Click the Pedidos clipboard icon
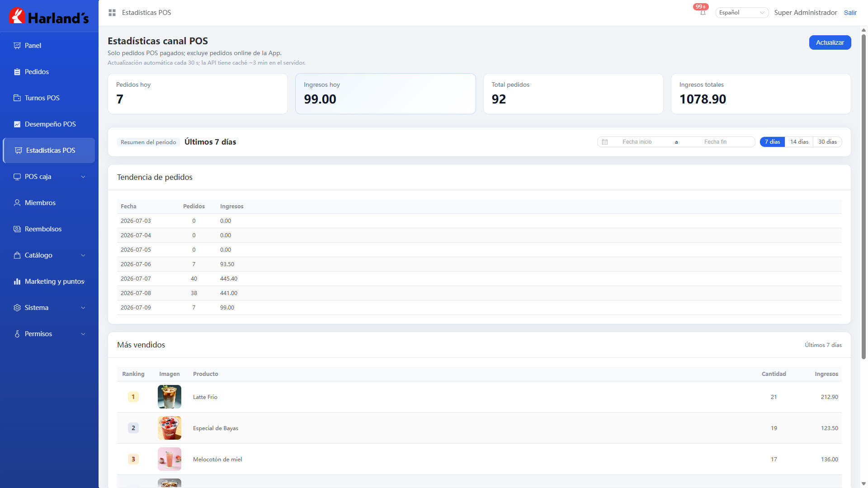This screenshot has height=488, width=868. pos(17,72)
